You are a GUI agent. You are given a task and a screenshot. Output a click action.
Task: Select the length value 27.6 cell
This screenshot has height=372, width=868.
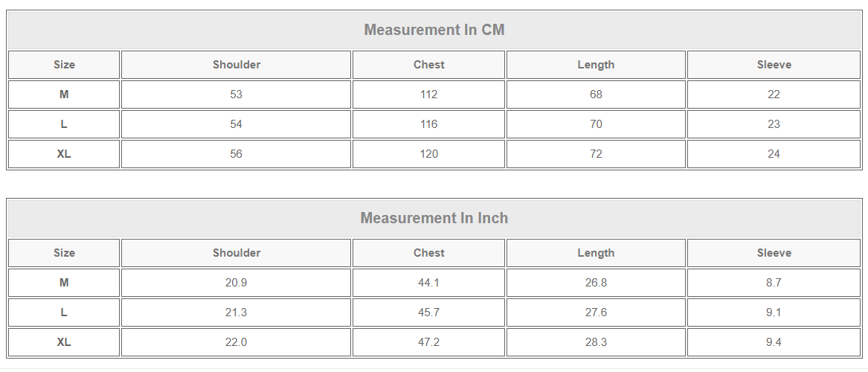click(x=596, y=312)
